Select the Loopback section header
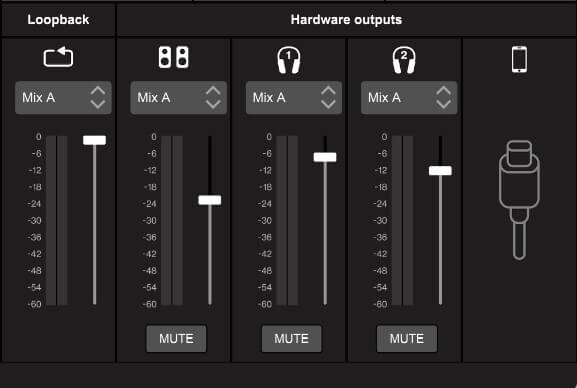Viewport: 577px width, 388px height. (x=58, y=20)
